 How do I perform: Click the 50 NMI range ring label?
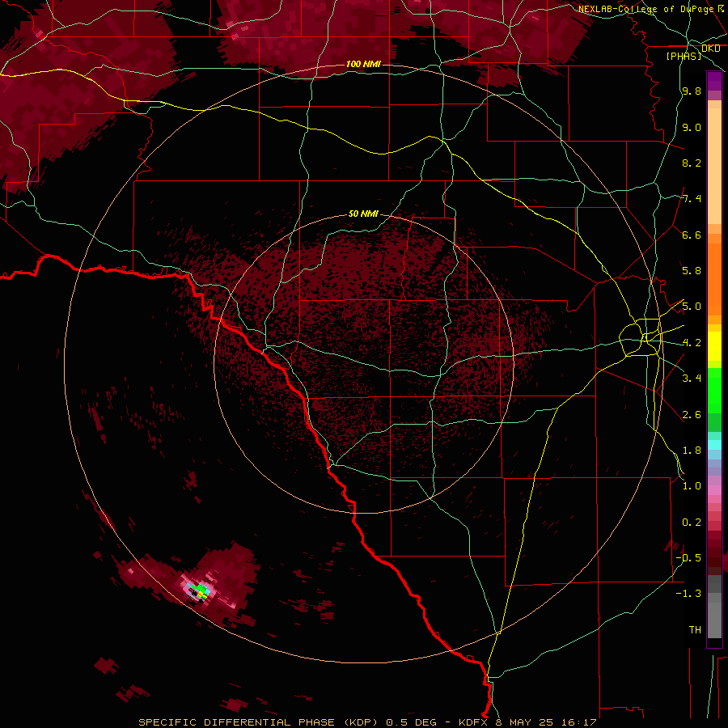click(363, 214)
